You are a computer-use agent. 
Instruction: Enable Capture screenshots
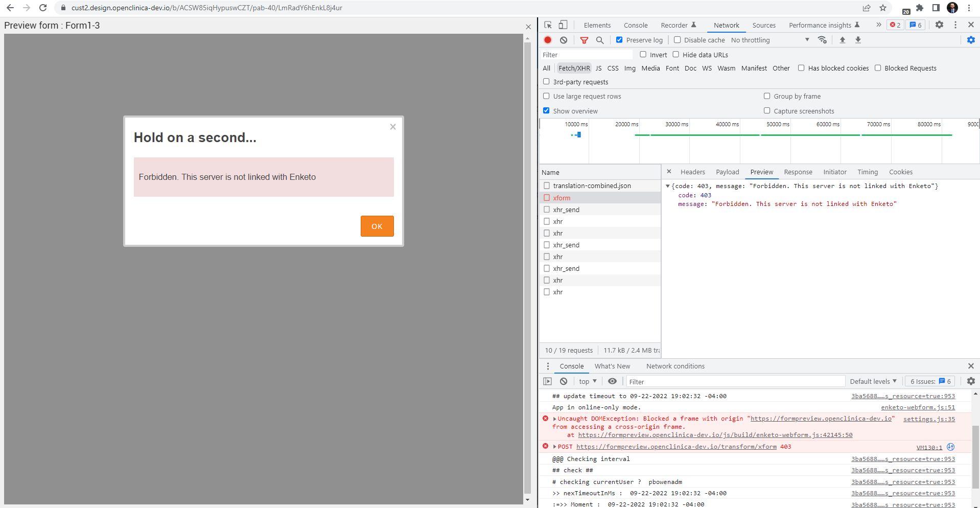(767, 110)
